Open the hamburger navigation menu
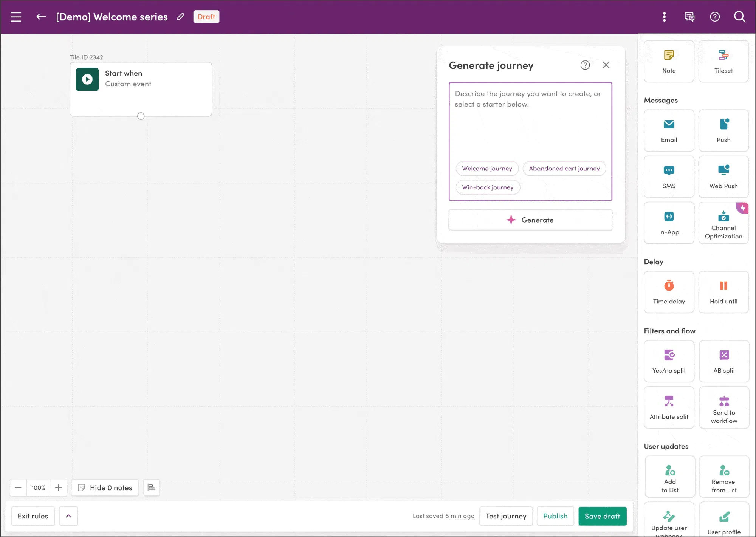 (16, 17)
